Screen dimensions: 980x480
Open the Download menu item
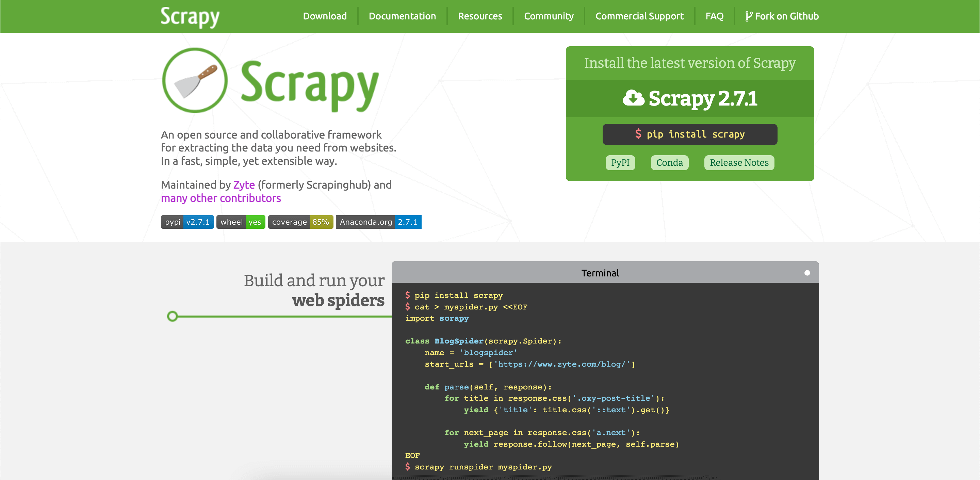coord(325,16)
